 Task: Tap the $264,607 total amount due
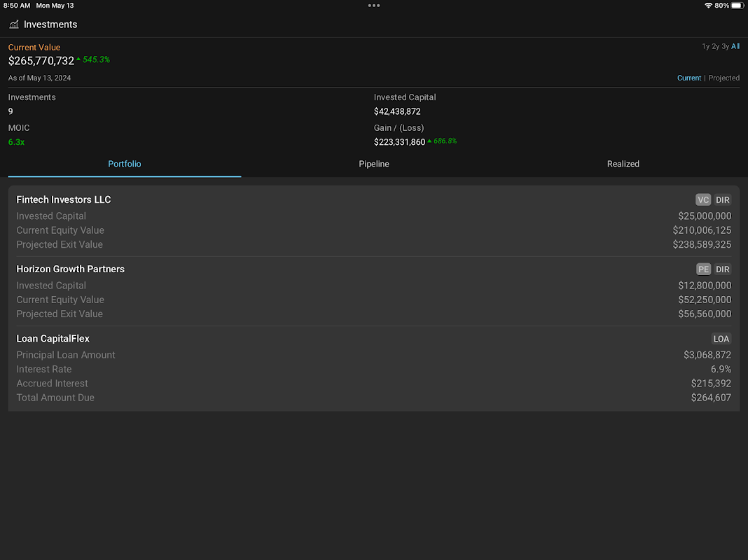click(711, 398)
